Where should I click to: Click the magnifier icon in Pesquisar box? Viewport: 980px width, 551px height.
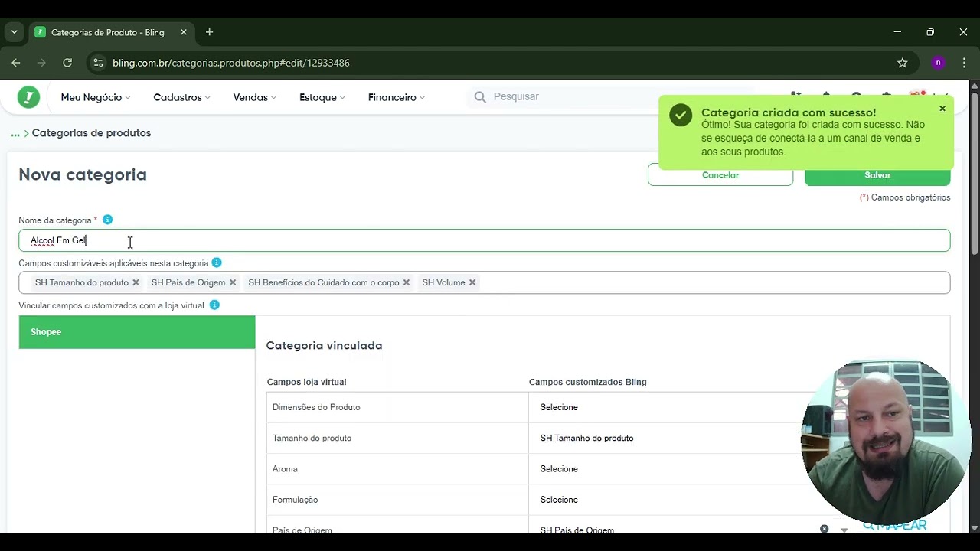pyautogui.click(x=480, y=97)
